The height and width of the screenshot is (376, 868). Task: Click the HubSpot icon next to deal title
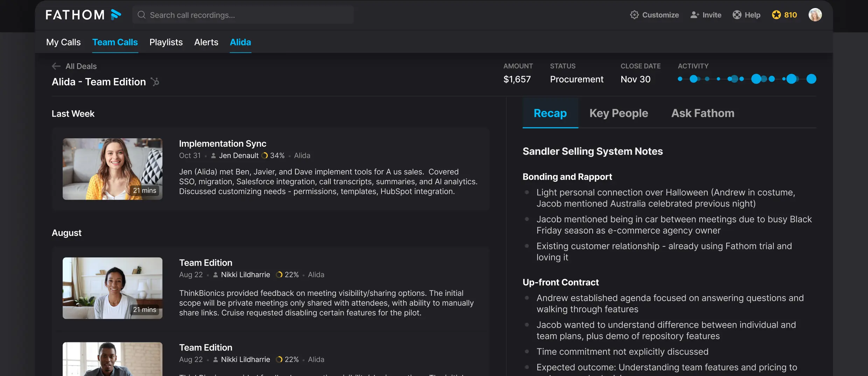155,82
